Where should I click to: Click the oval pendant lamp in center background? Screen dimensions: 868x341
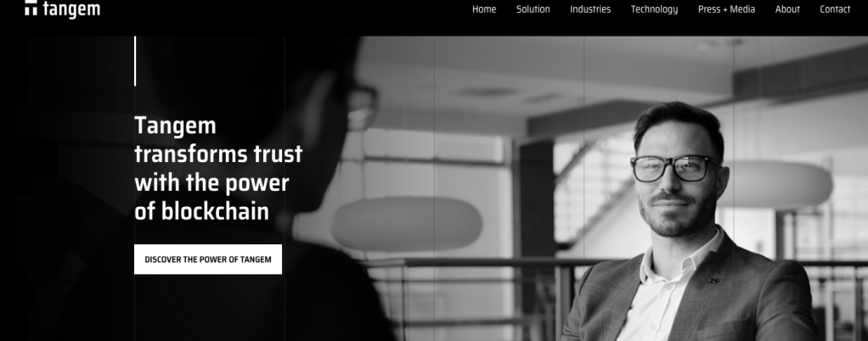(407, 224)
